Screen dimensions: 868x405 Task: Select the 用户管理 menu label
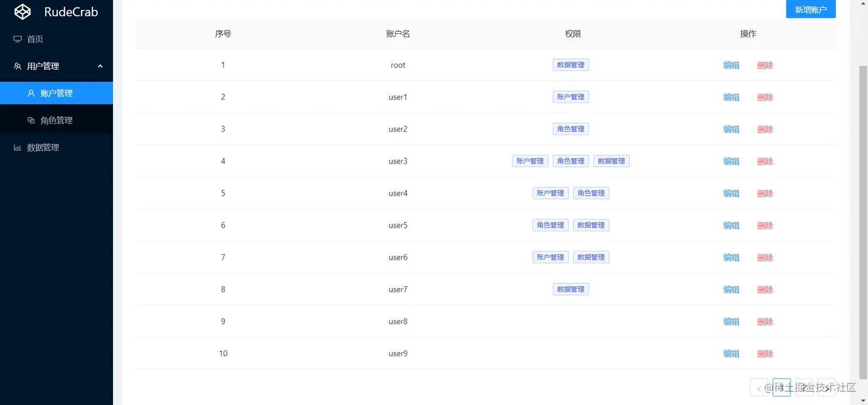tap(43, 66)
